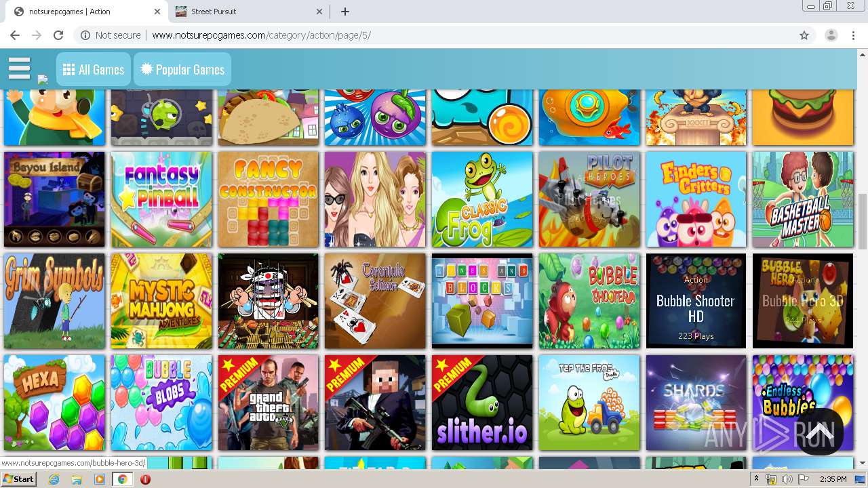Image resolution: width=868 pixels, height=488 pixels.
Task: Open the Popular Games button
Action: tap(182, 70)
